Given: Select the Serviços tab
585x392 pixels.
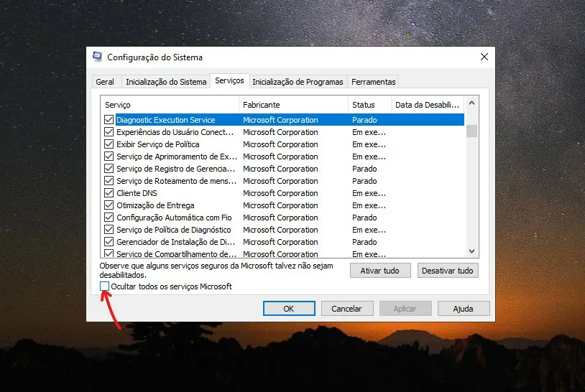Looking at the screenshot, I should tap(229, 80).
